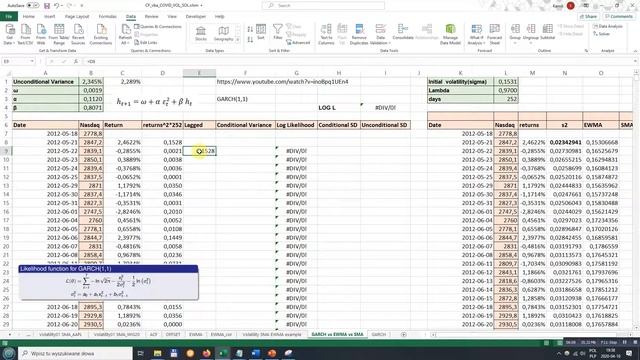640x360 pixels.
Task: Select column header E
Action: click(x=199, y=73)
